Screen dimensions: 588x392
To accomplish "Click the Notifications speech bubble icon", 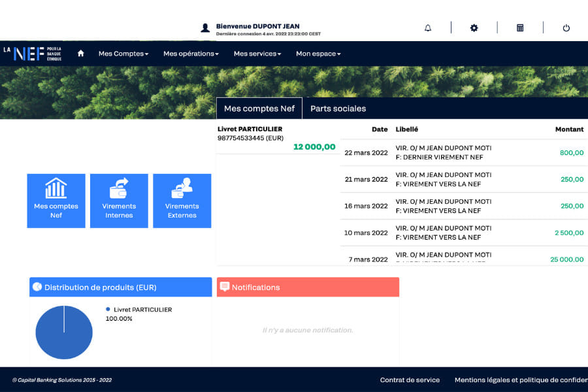I will tap(225, 287).
